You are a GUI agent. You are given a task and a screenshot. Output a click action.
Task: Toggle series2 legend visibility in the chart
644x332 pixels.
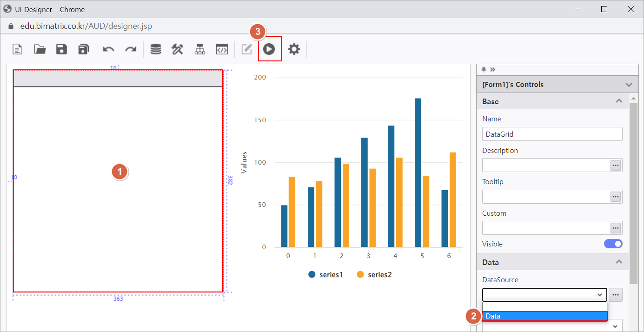[x=374, y=274]
